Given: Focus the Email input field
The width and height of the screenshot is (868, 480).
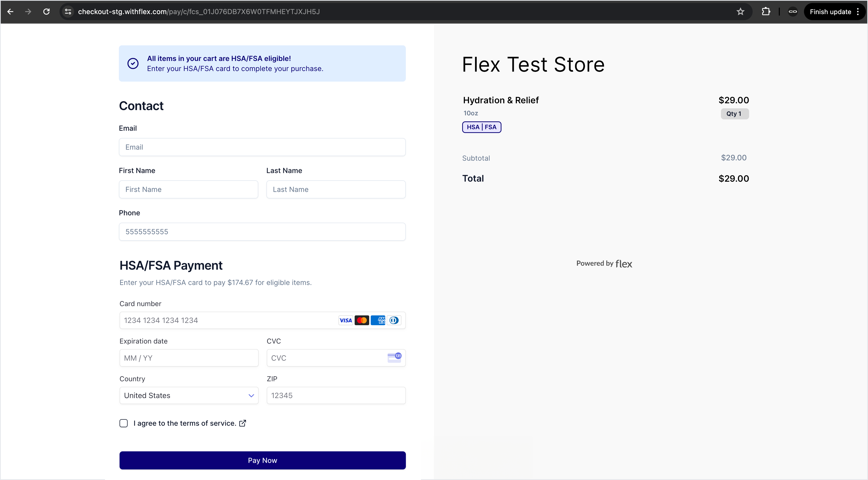Looking at the screenshot, I should tap(262, 147).
